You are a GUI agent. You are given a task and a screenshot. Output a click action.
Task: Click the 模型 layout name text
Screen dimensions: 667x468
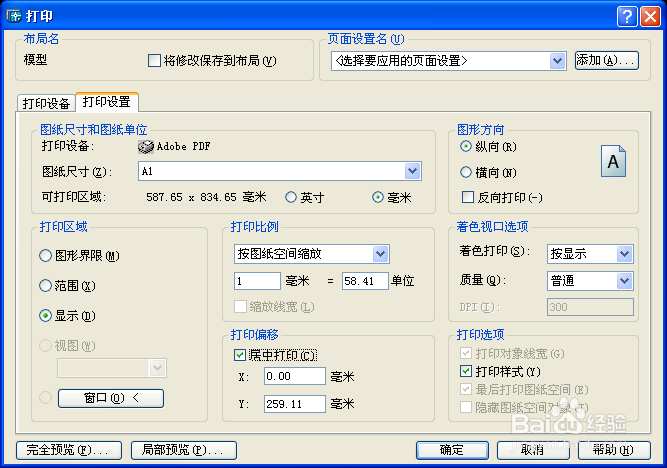coord(35,60)
